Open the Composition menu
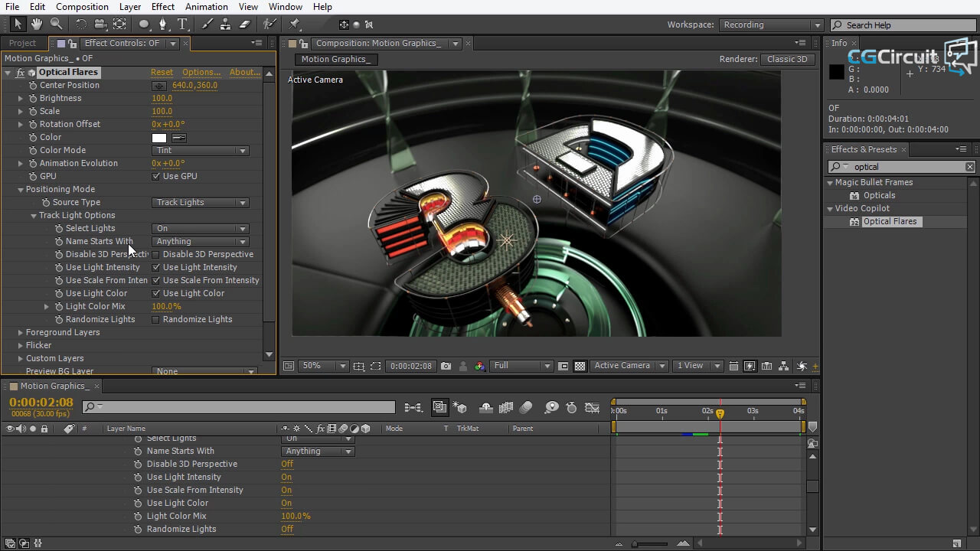980x551 pixels. click(x=82, y=7)
